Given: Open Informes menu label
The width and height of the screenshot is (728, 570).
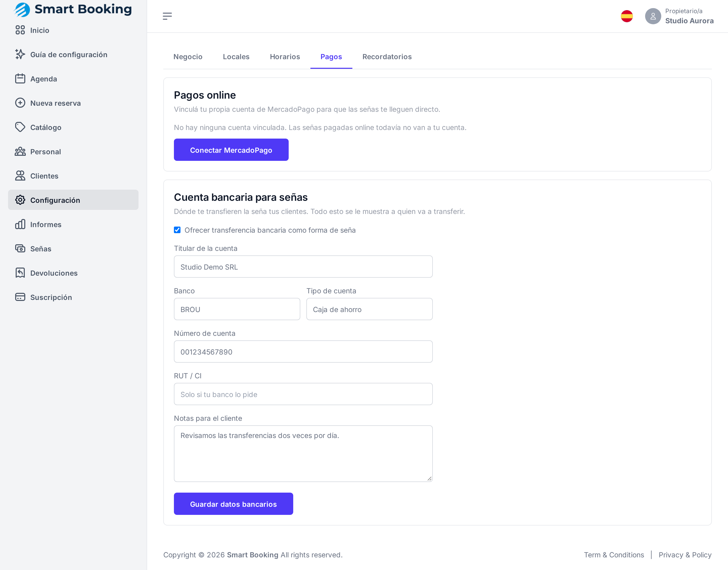Looking at the screenshot, I should coord(46,225).
